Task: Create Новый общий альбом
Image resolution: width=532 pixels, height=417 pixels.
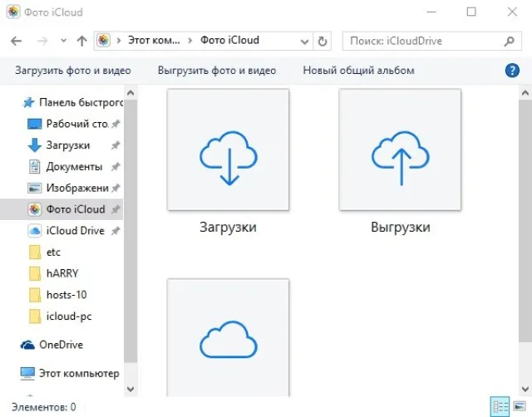Action: coord(358,71)
